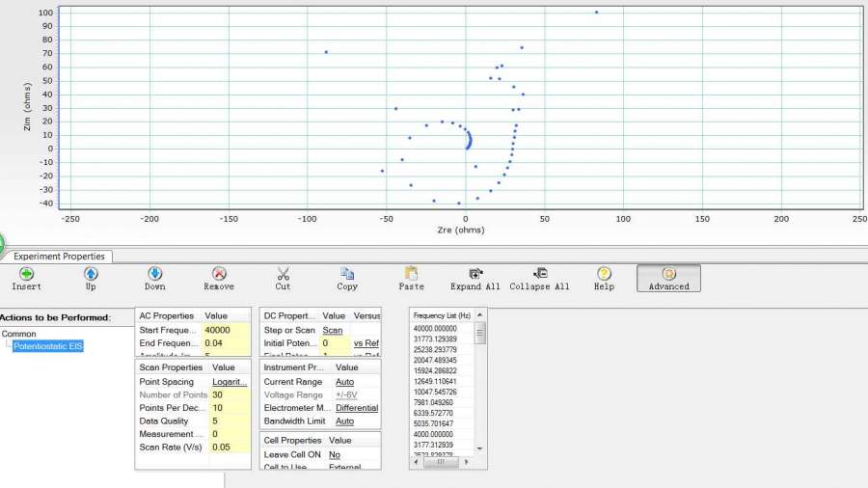Select Potentiostatic EIS in the actions tree
Screen dimensions: 868x488
[47, 346]
